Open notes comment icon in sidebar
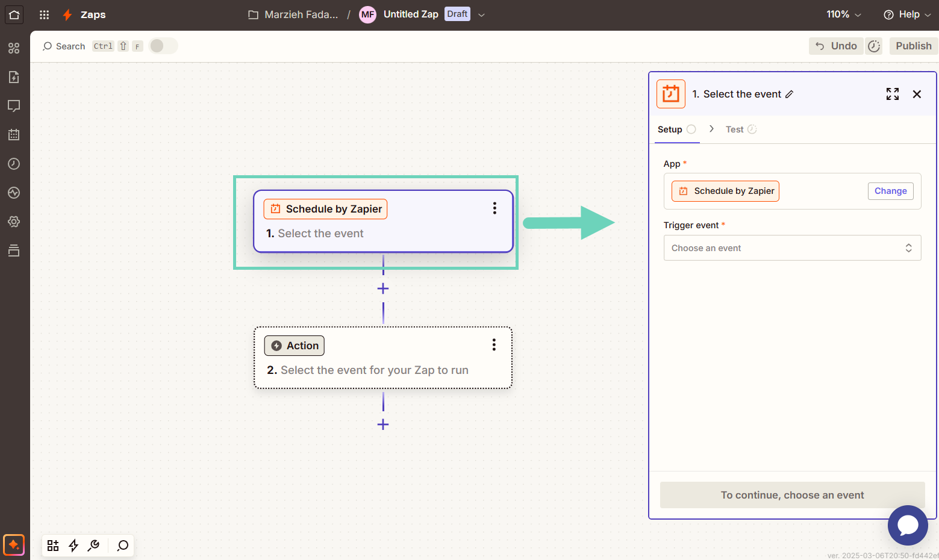The image size is (939, 560). click(x=14, y=106)
